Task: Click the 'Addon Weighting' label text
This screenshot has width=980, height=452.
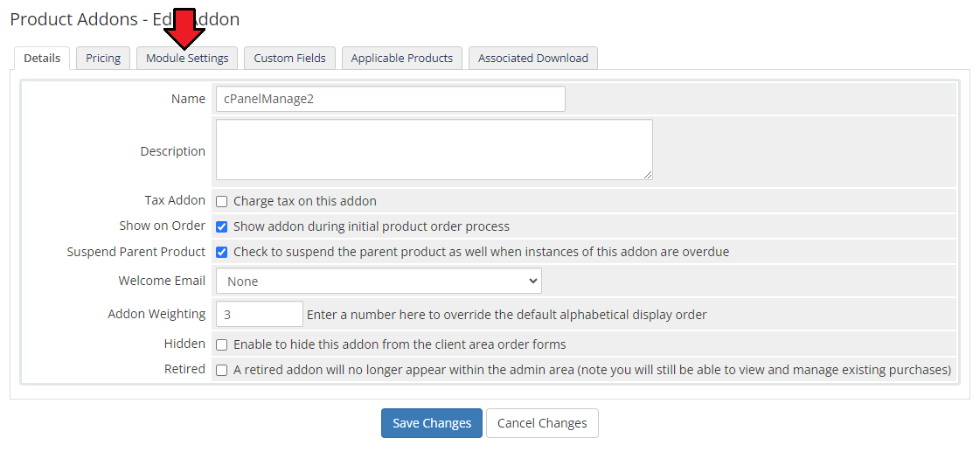Action: coord(156,314)
